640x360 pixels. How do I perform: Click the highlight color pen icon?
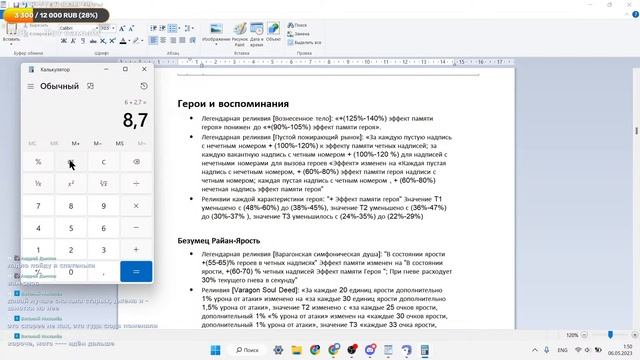(x=136, y=41)
